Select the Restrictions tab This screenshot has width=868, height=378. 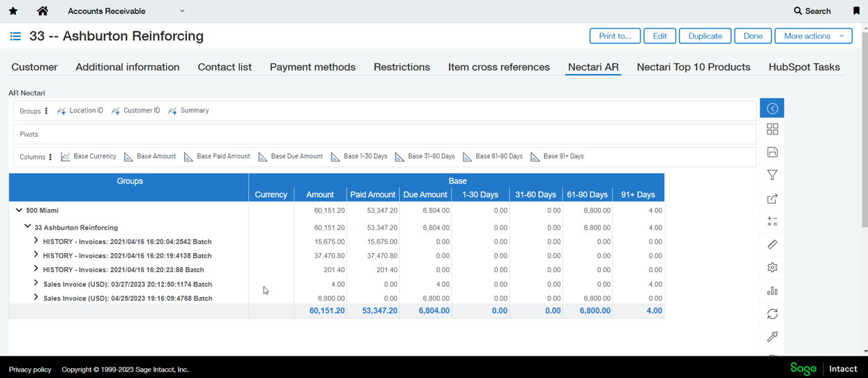402,67
